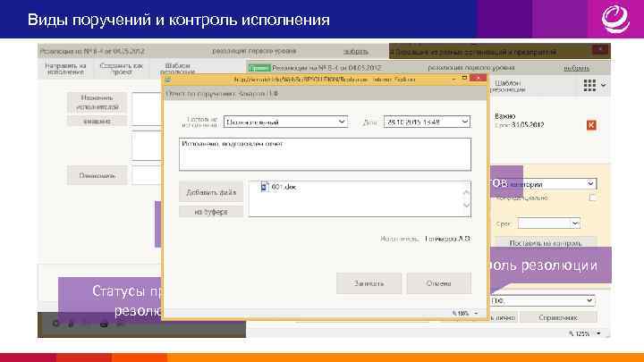Open the 100% zoom dropdown in report dialog

tap(476, 313)
